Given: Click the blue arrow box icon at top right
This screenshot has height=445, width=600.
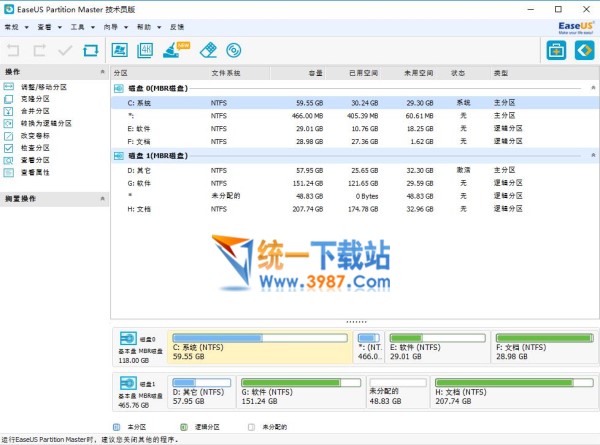Looking at the screenshot, I should pos(585,50).
